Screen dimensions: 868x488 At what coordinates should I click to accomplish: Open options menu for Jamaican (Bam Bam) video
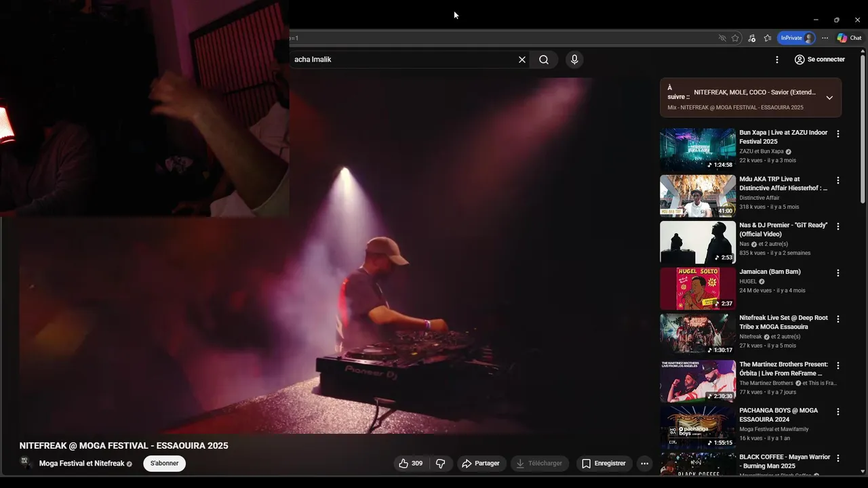[x=838, y=273]
